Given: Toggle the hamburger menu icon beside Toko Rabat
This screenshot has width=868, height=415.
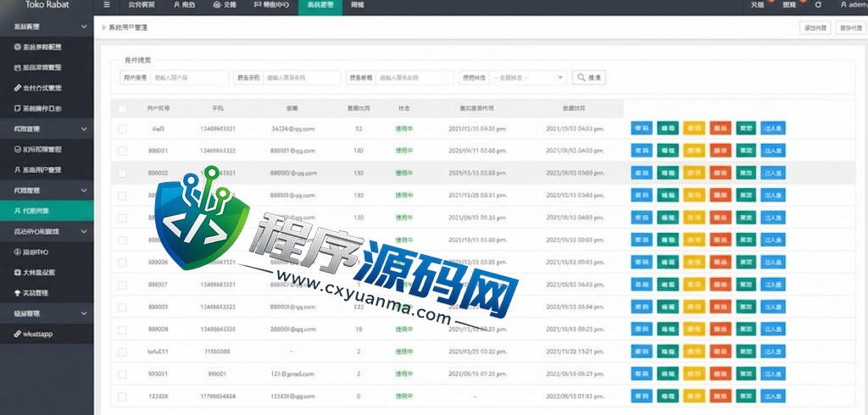Looking at the screenshot, I should click(x=107, y=5).
